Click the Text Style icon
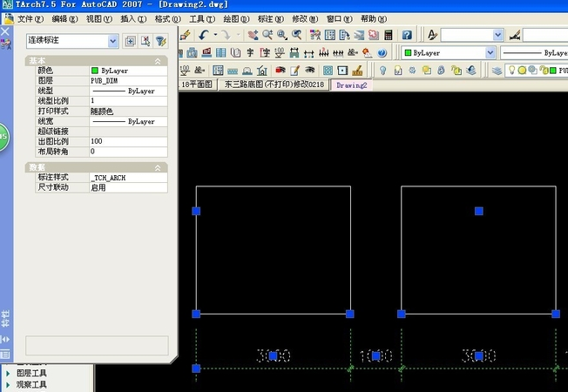 click(432, 35)
